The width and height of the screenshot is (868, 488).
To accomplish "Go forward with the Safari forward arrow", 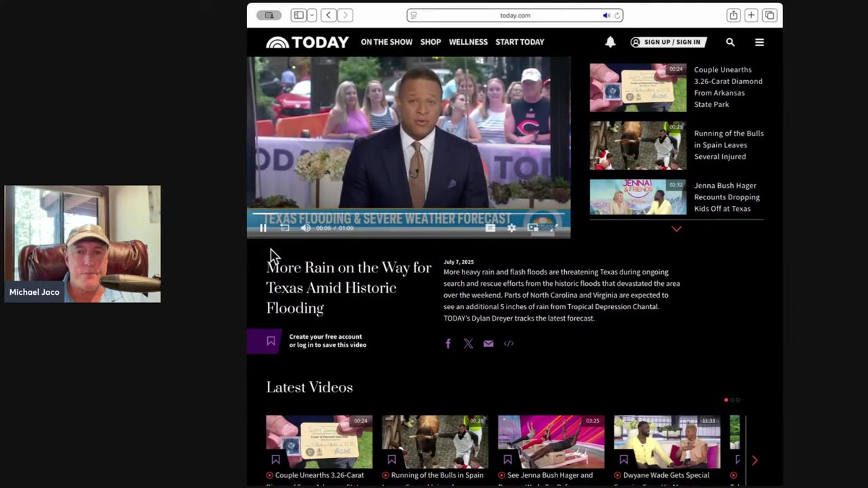I will [x=345, y=15].
